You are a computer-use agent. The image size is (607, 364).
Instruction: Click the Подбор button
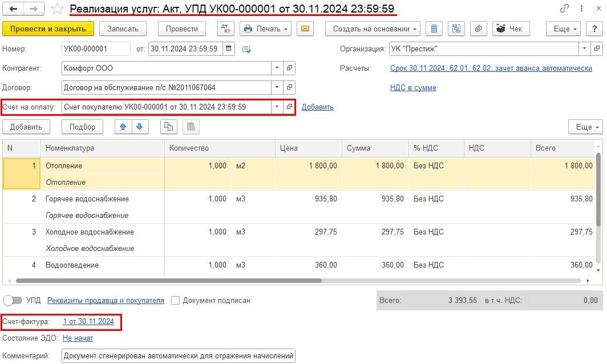83,127
